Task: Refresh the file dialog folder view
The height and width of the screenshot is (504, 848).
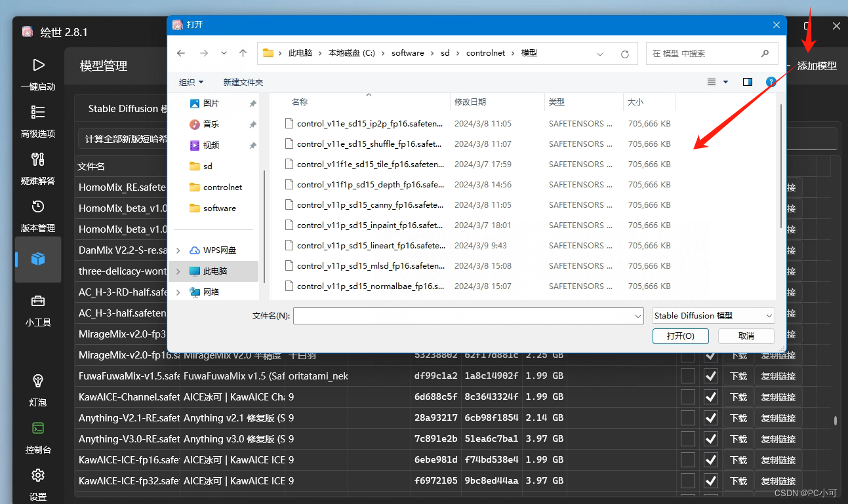Action: (625, 54)
